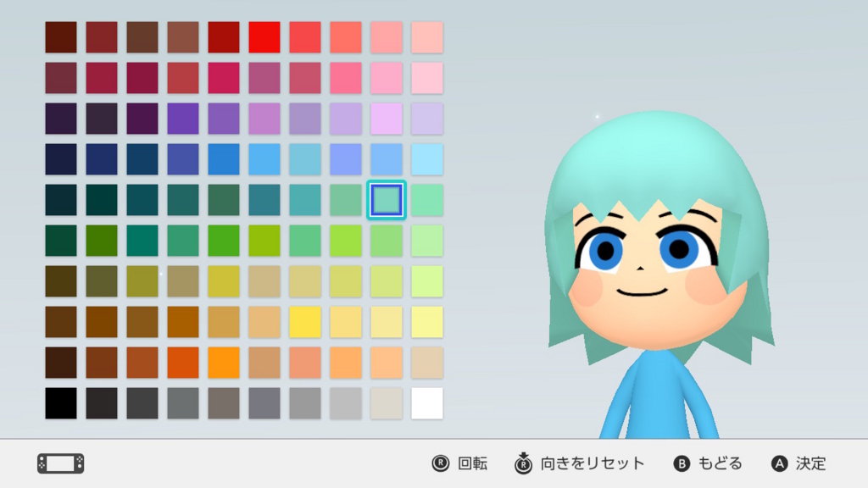
Task: Select the light pink-violet swatch in the purple row
Action: tap(387, 119)
